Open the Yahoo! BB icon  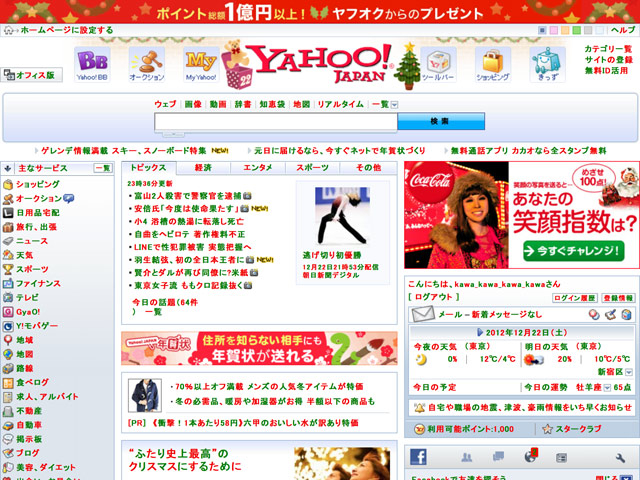point(92,64)
